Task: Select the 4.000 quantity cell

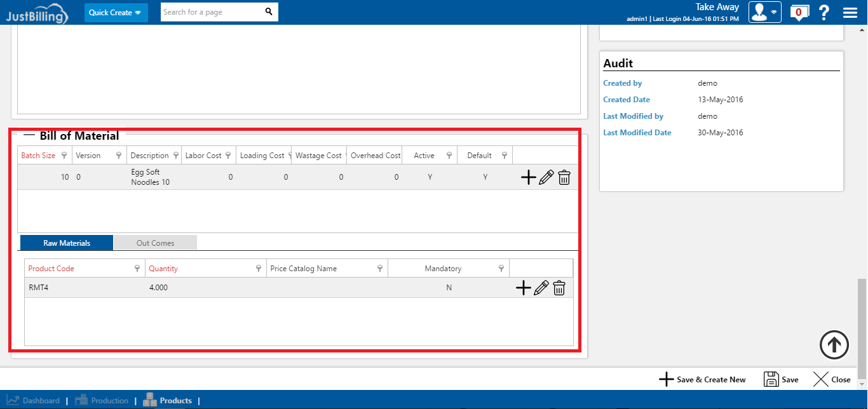Action: [x=158, y=288]
